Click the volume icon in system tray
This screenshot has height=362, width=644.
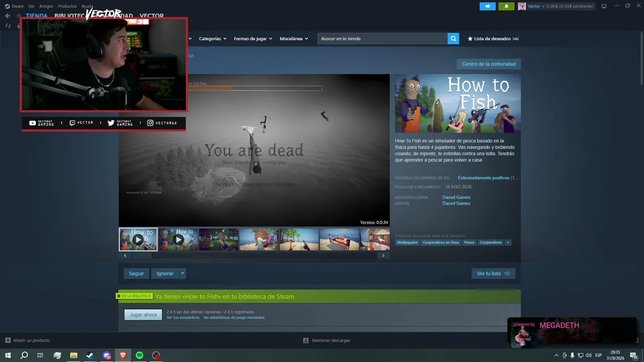point(589,355)
